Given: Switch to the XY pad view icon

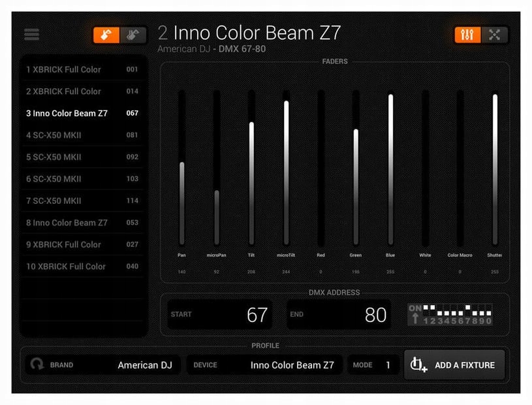Looking at the screenshot, I should (x=494, y=35).
